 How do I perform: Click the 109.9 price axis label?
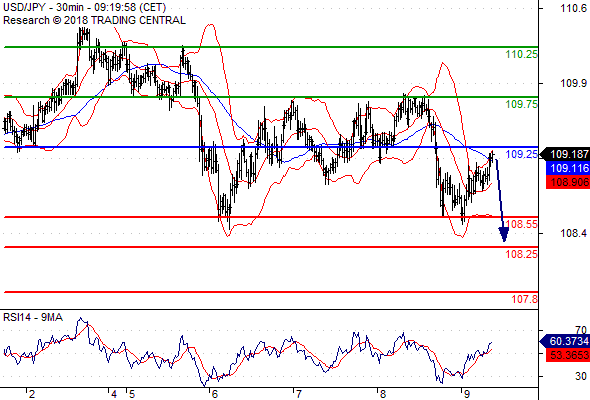click(x=573, y=83)
